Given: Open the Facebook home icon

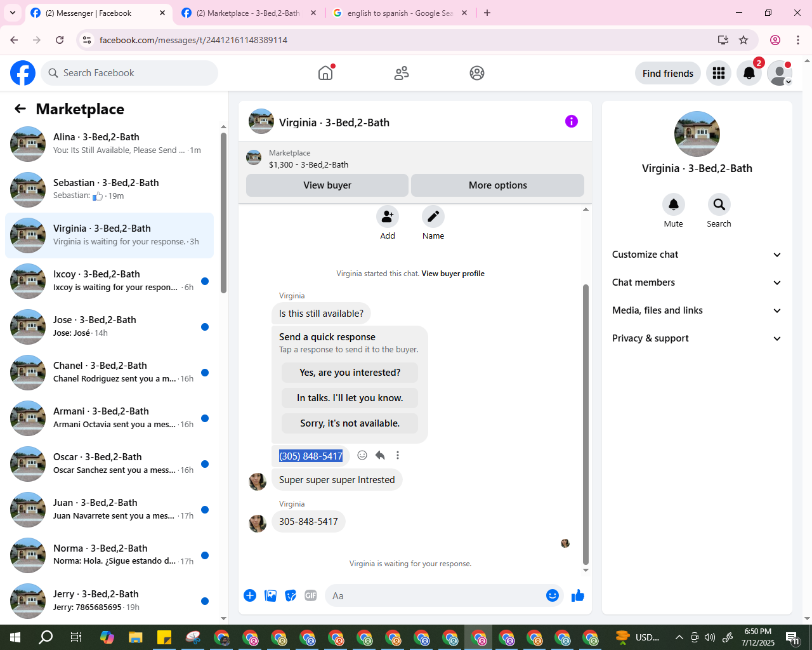Looking at the screenshot, I should [325, 73].
